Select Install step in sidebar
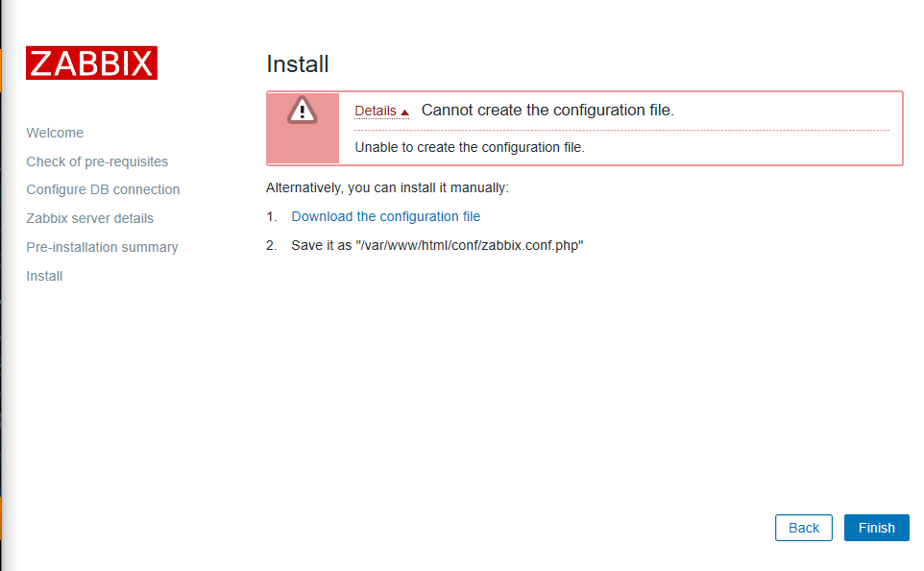Viewport: 924px width, 571px height. [x=44, y=276]
